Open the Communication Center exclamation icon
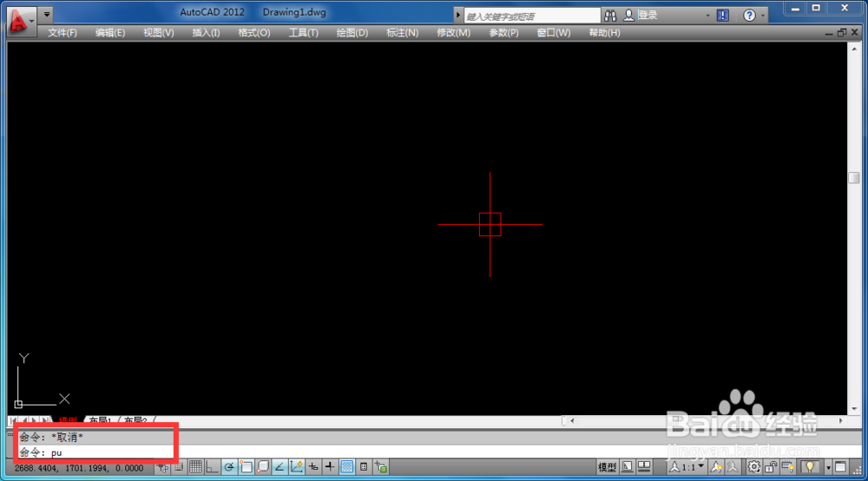Image resolution: width=868 pixels, height=481 pixels. coord(723,16)
